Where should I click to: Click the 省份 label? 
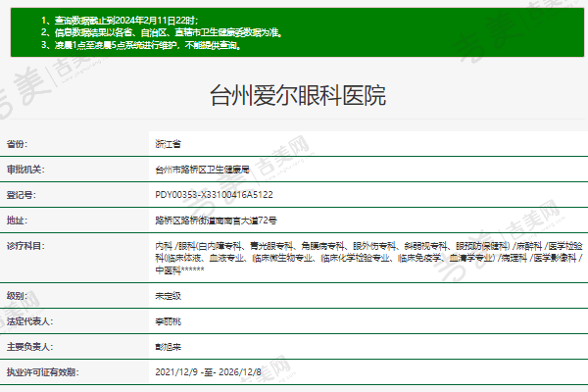coord(17,144)
